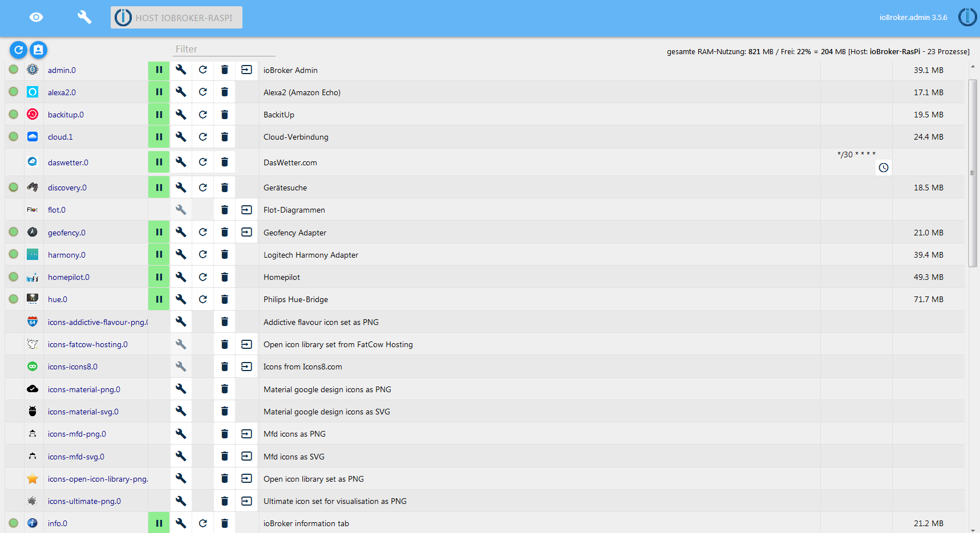
Task: Pause the homepilot.0 instance
Action: (159, 277)
